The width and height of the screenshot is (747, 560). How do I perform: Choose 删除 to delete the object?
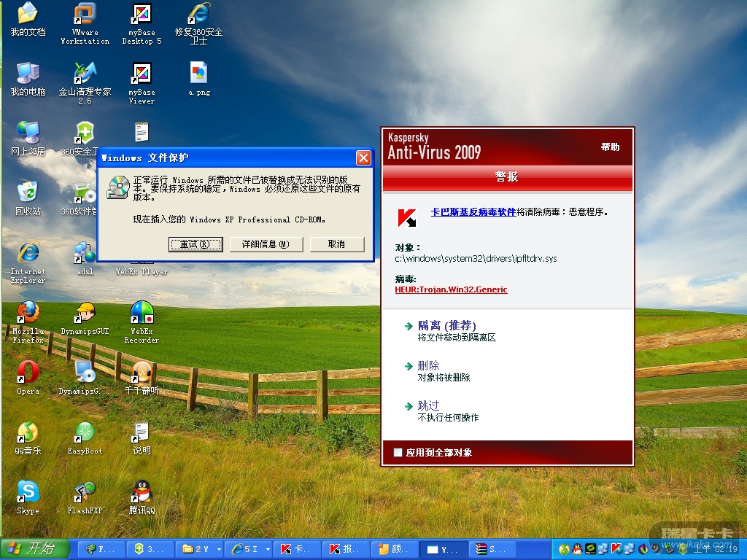[x=428, y=365]
